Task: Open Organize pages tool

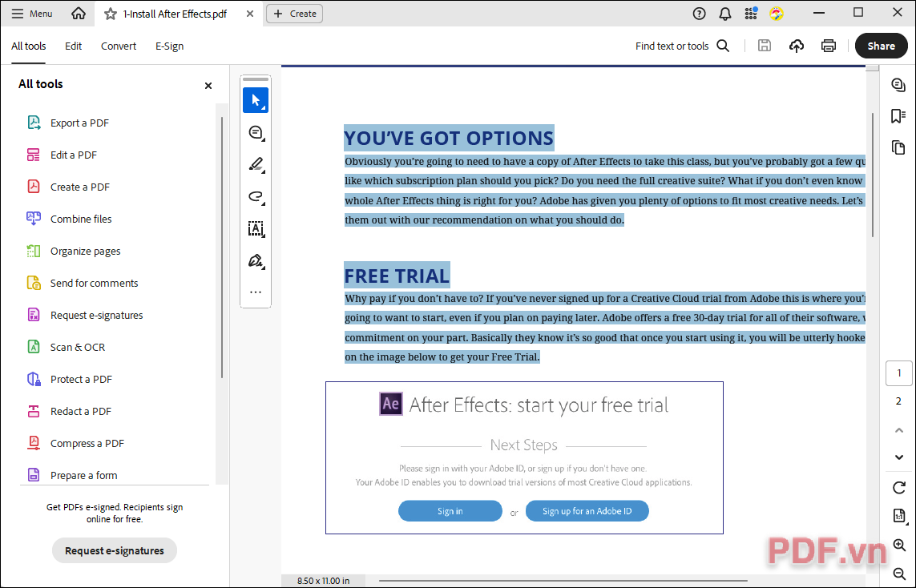Action: click(74, 251)
